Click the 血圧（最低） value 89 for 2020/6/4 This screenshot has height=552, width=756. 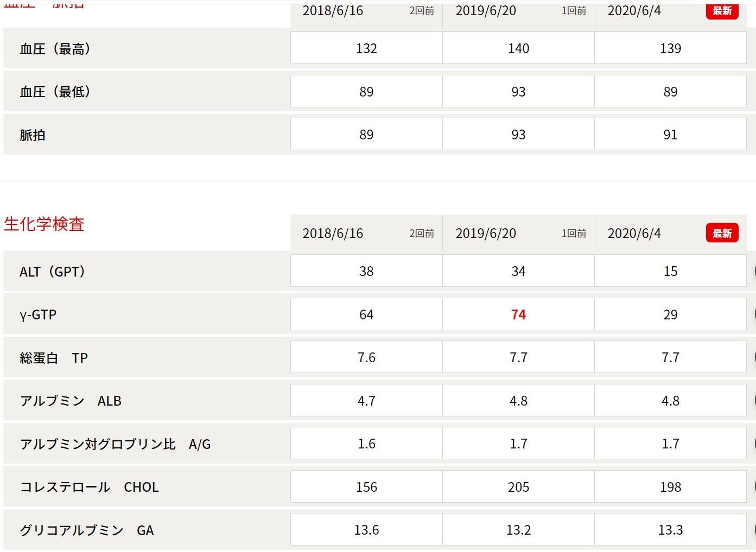[670, 92]
